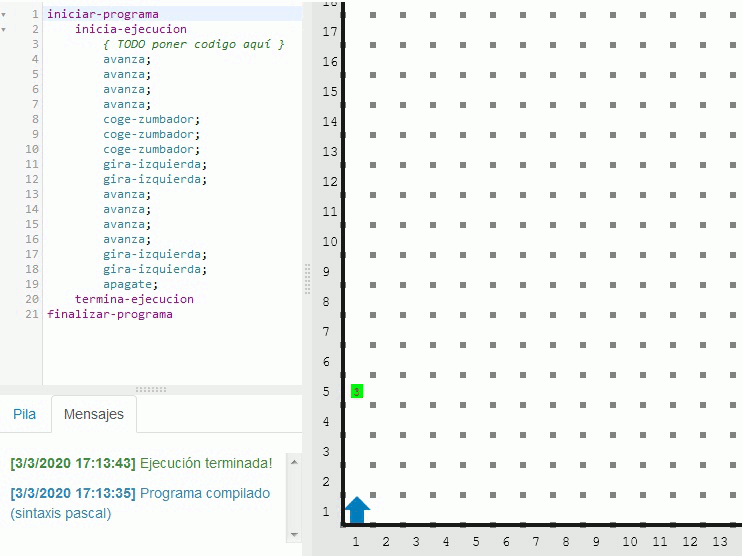This screenshot has width=742, height=556.
Task: Click the 'Ejecución terminada!' message
Action: coord(206,463)
